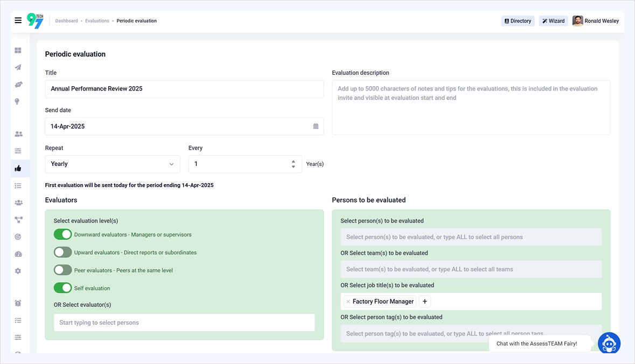Turn off Self evaluation toggle
635x364 pixels.
tap(62, 288)
